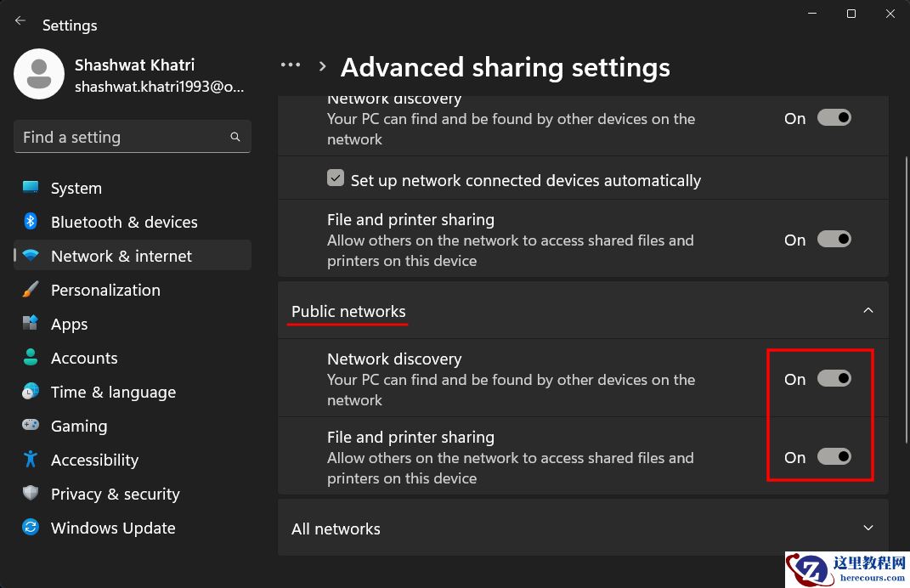
Task: Expand the All networks section
Action: tap(868, 529)
